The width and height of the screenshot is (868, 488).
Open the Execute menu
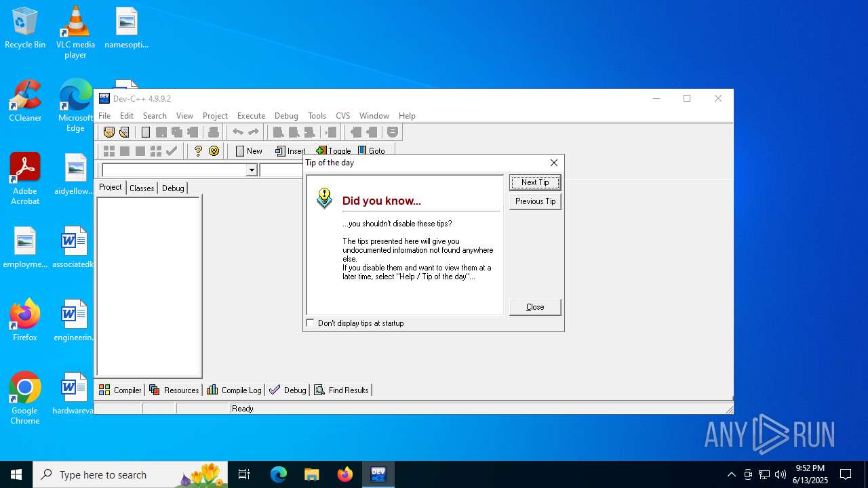click(x=251, y=116)
